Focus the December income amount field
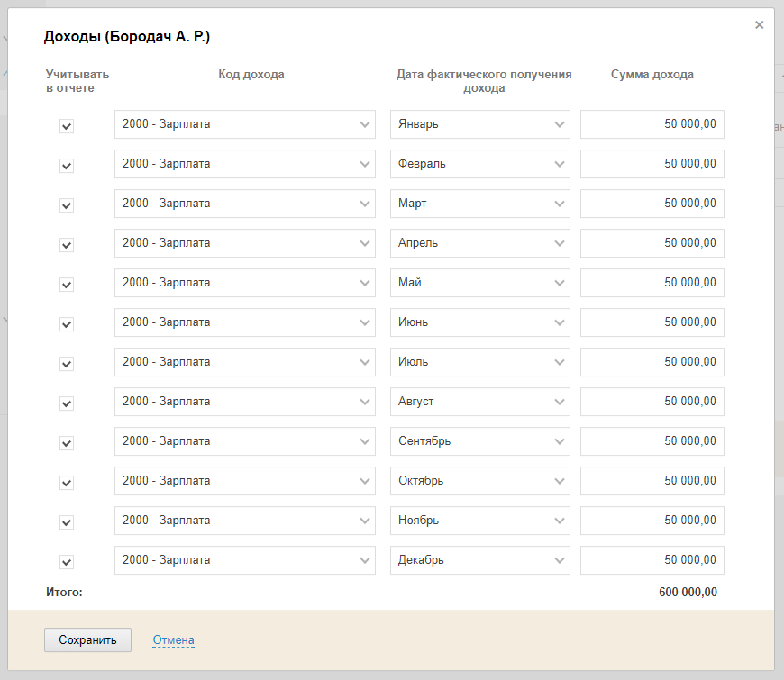 [x=652, y=560]
